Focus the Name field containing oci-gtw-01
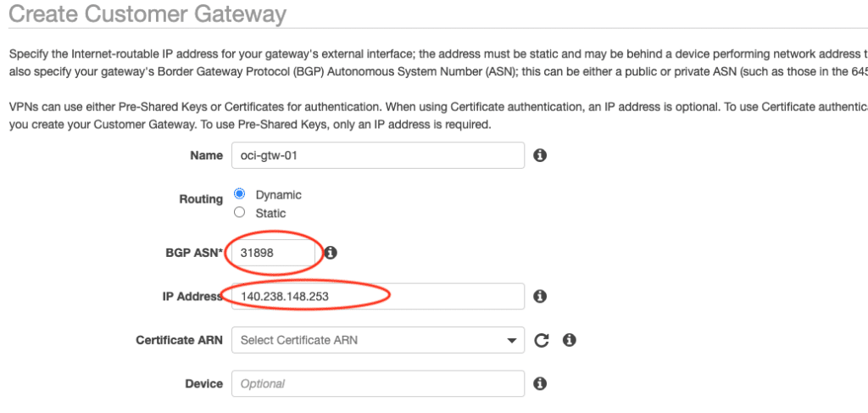 point(377,155)
